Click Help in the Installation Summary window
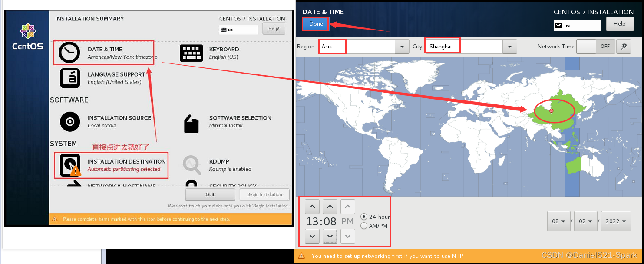 [x=274, y=28]
